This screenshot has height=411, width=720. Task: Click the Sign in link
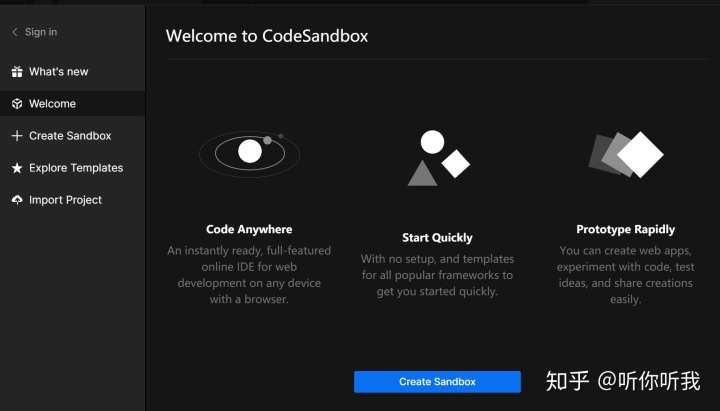(x=41, y=32)
